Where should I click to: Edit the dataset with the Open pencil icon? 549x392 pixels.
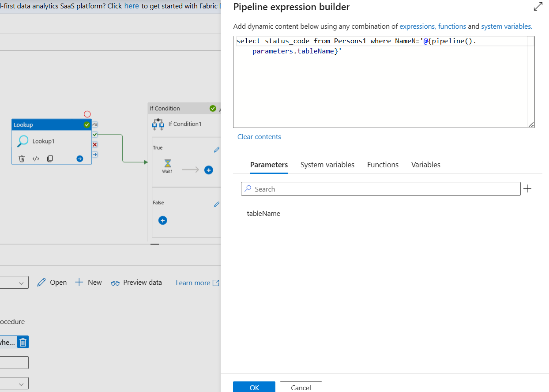tap(51, 282)
